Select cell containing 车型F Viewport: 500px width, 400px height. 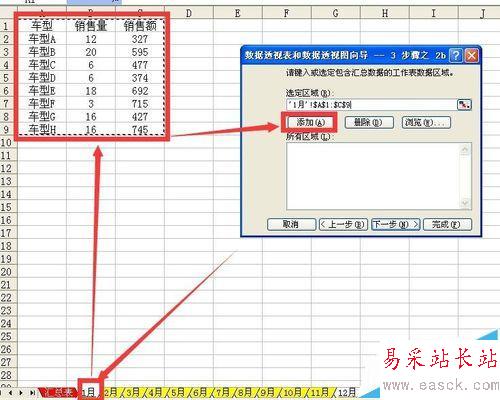[42, 104]
